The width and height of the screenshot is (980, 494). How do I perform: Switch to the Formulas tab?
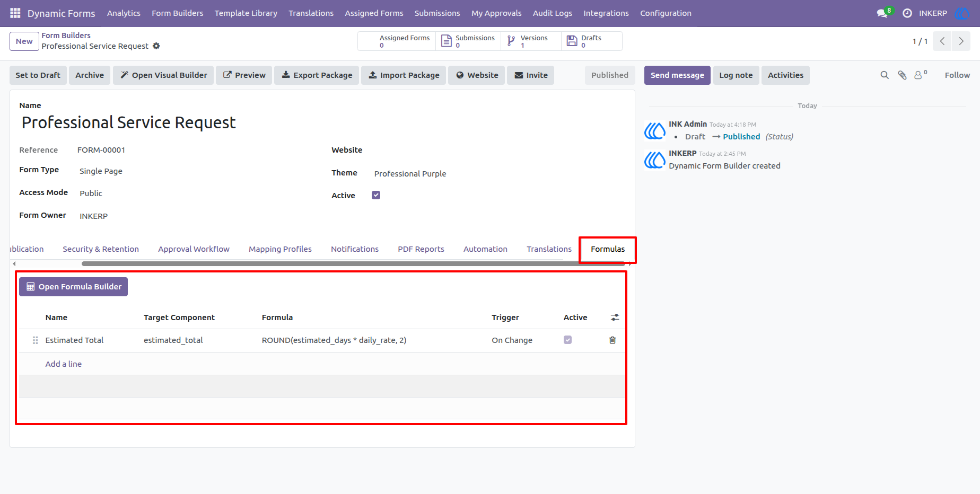point(608,249)
